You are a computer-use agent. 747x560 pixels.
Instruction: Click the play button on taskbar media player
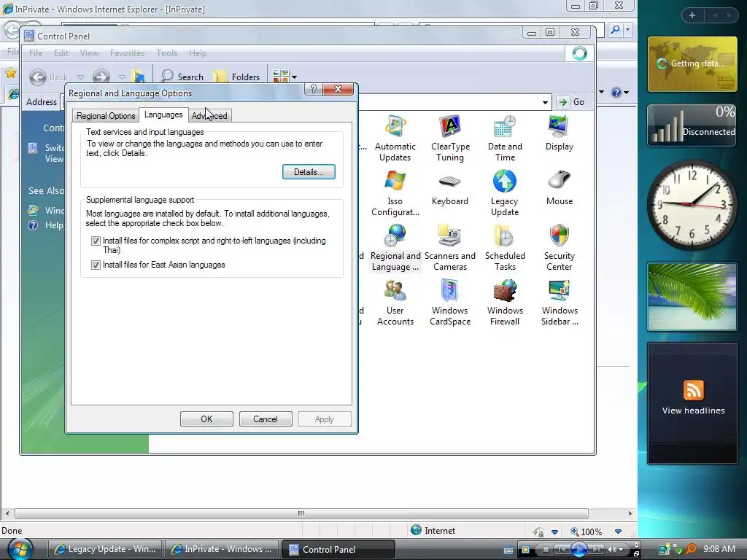coord(578,550)
